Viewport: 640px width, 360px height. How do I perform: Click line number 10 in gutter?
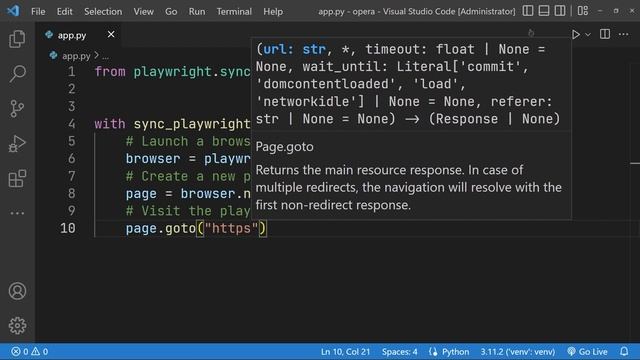(x=68, y=228)
